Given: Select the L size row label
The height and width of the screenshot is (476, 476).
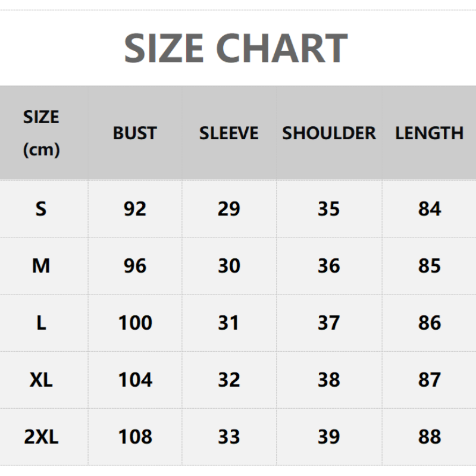Looking at the screenshot, I should tap(41, 323).
